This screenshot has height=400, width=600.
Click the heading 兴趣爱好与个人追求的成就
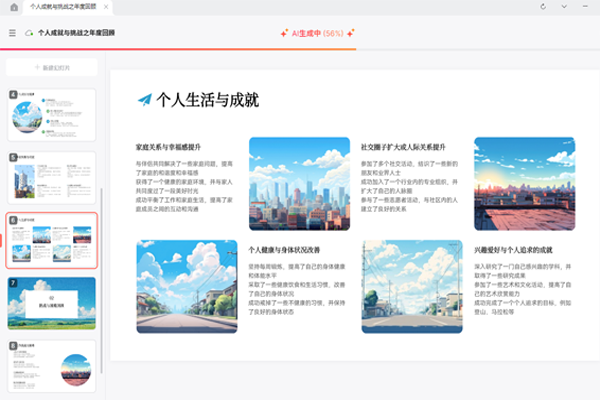tap(514, 250)
